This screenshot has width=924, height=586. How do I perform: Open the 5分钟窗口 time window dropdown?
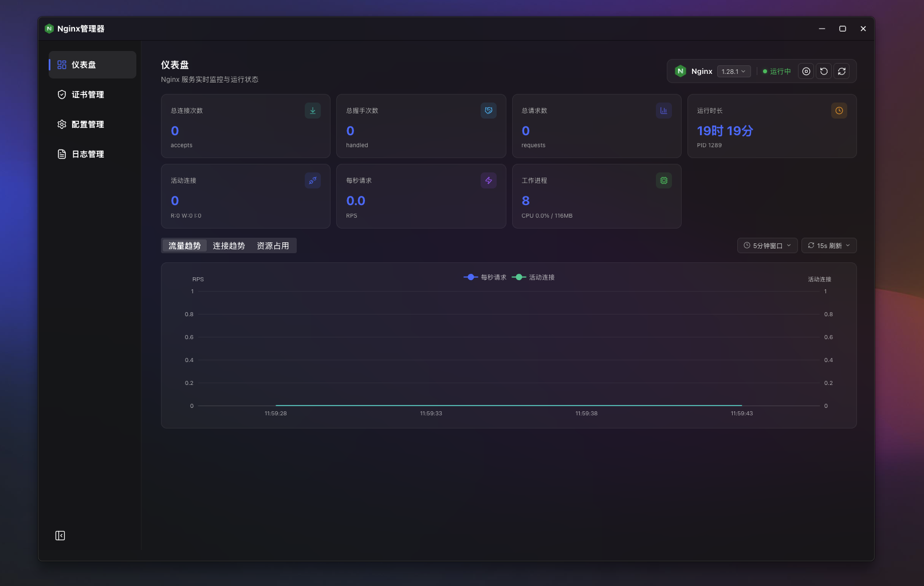point(768,246)
